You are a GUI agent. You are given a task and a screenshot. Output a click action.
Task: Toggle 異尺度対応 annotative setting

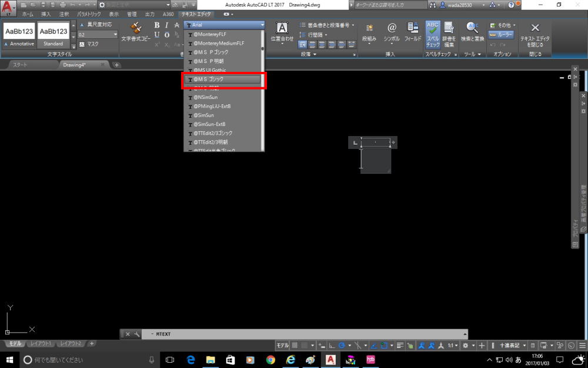96,24
